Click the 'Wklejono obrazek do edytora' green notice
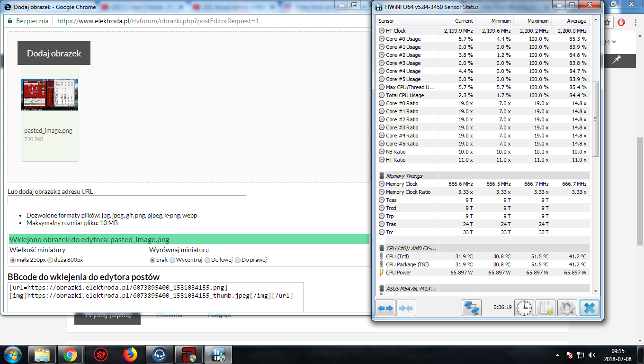644x364 pixels. tap(189, 239)
